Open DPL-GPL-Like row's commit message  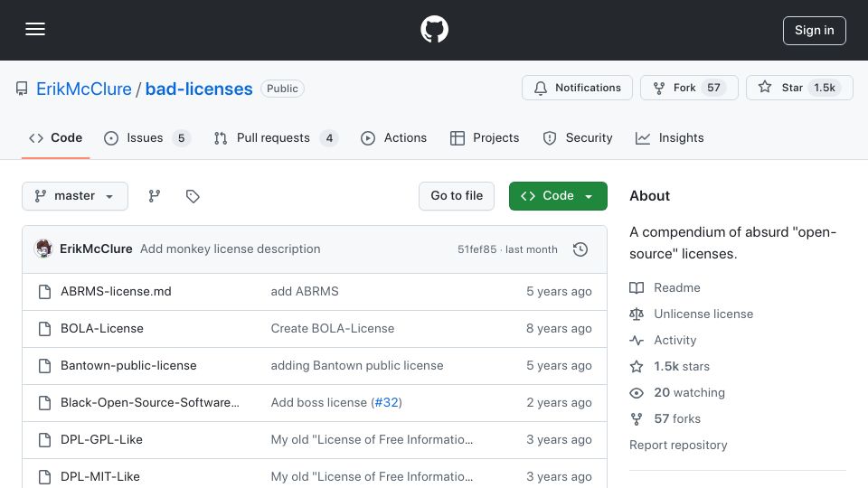(x=372, y=440)
